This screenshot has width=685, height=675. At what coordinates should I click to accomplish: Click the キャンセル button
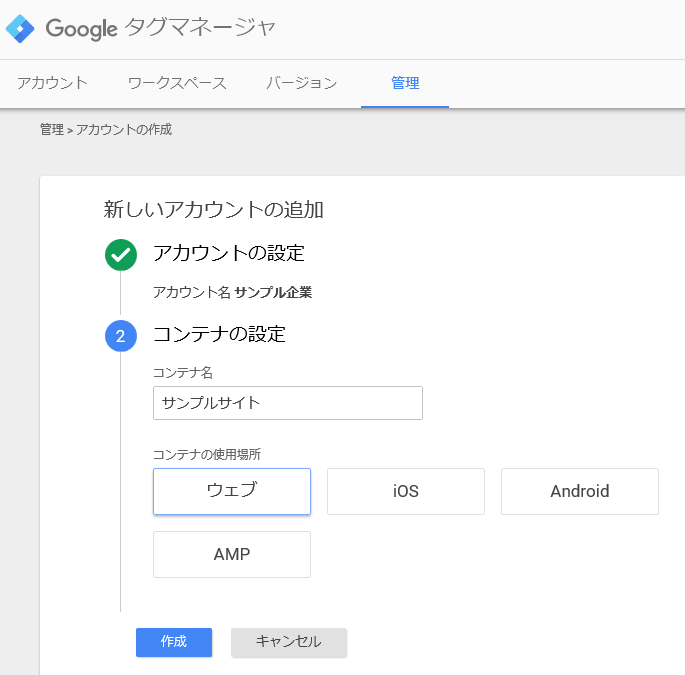[289, 642]
